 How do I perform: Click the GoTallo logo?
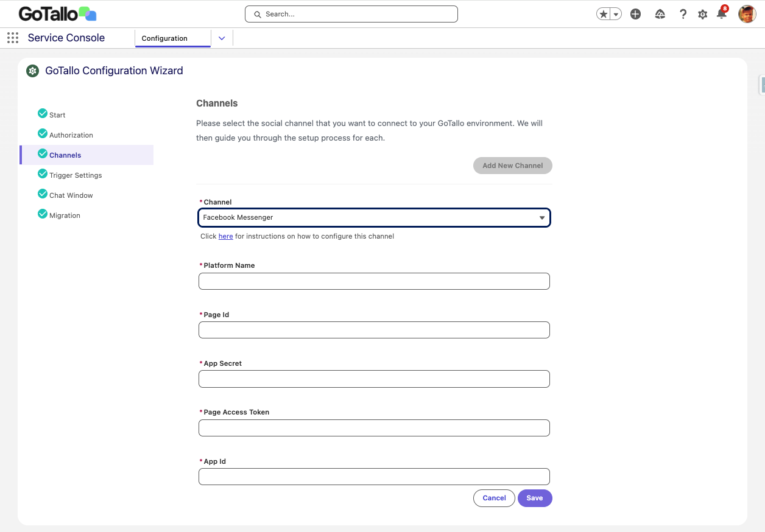point(57,13)
